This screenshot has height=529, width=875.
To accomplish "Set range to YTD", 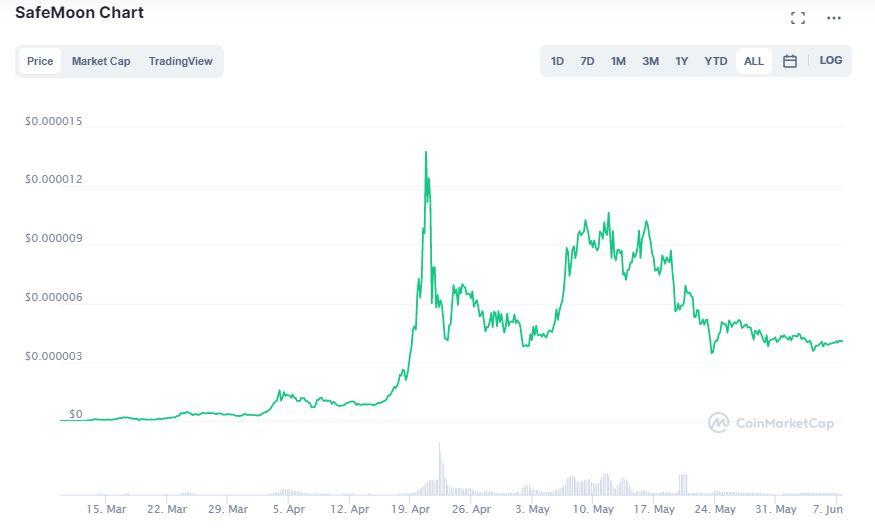I will coord(716,61).
